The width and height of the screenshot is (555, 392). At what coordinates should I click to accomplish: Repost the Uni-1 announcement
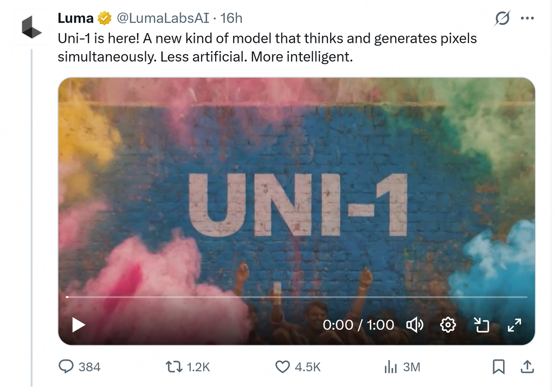click(x=173, y=367)
